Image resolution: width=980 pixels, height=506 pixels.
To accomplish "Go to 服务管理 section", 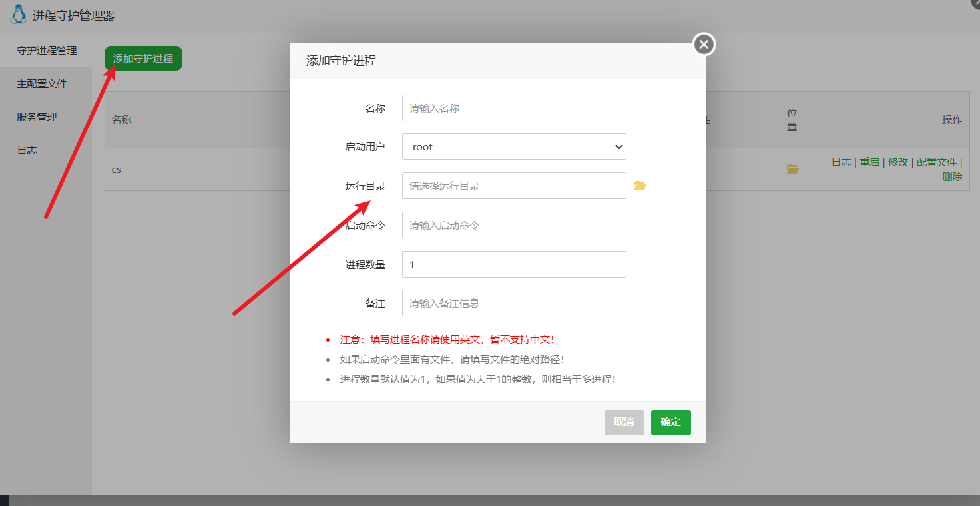I will tap(37, 117).
